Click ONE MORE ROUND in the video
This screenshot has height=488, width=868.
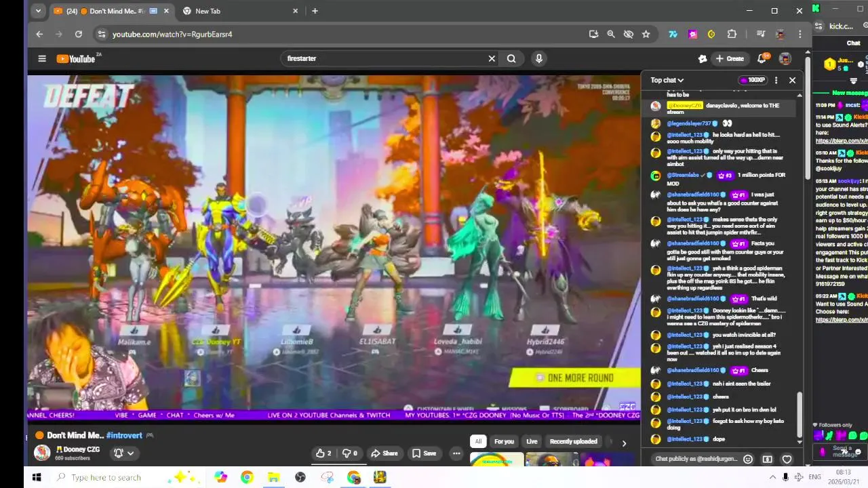(575, 378)
